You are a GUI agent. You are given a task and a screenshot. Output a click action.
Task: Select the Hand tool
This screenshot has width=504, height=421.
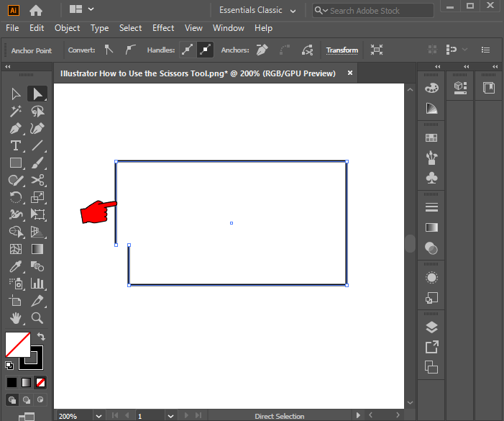[16, 317]
